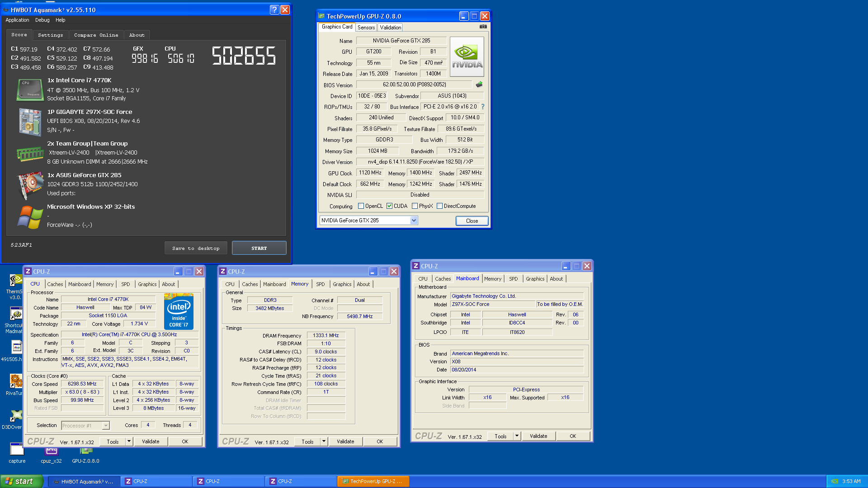868x488 pixels.
Task: Click the camera screenshot icon in GPU-Z
Action: tap(483, 27)
